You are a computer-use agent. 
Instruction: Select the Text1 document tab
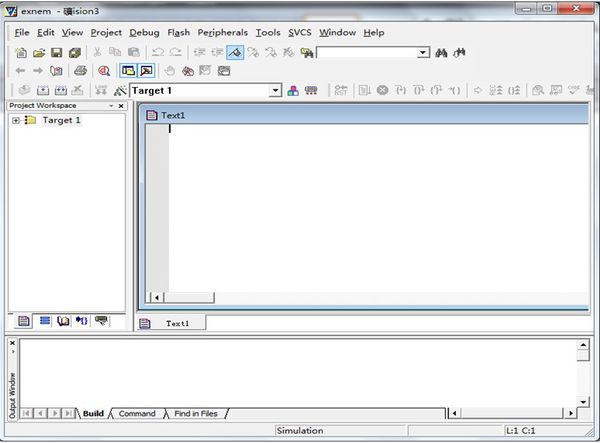pos(171,323)
